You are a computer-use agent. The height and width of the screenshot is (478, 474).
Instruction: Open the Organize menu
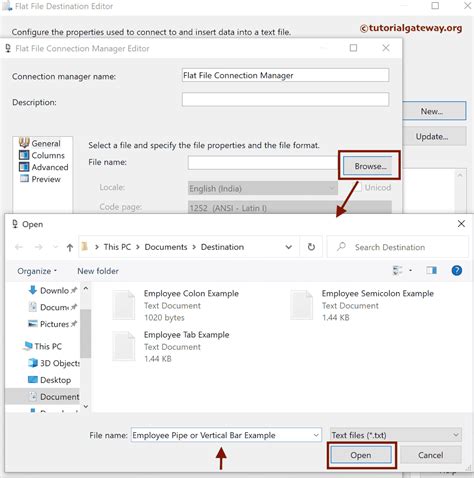37,271
